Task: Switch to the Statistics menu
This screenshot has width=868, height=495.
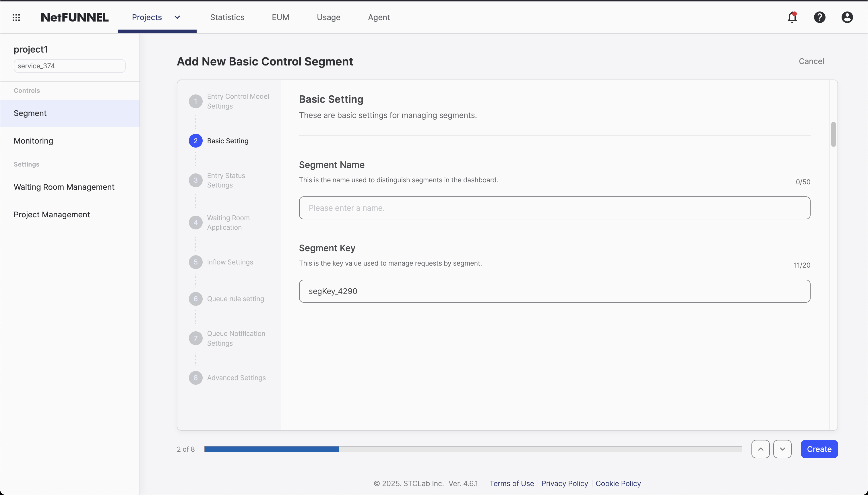Action: coord(227,17)
